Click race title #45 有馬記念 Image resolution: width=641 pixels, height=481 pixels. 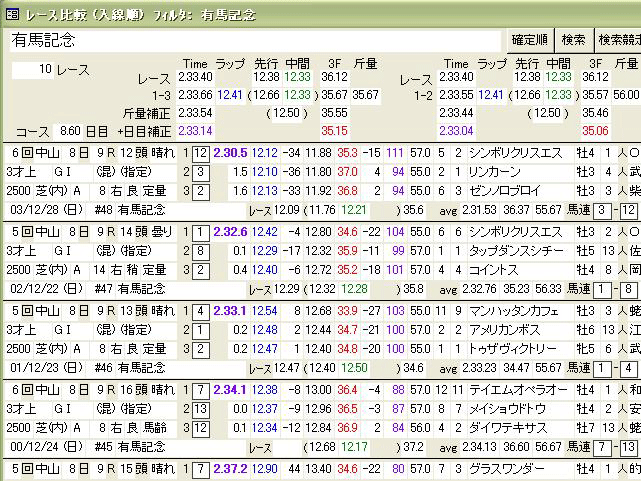tap(130, 447)
